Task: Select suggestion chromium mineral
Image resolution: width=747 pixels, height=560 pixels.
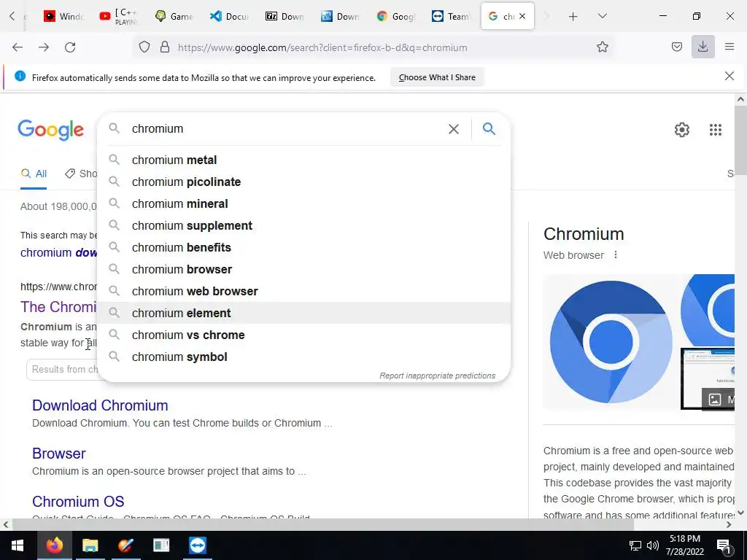Action: pyautogui.click(x=304, y=204)
